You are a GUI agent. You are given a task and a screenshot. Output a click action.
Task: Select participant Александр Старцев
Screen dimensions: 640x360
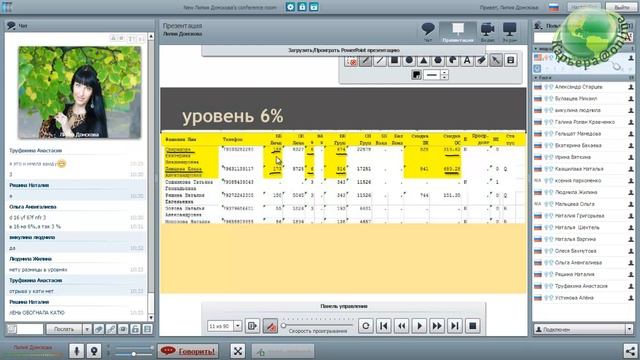pos(584,87)
